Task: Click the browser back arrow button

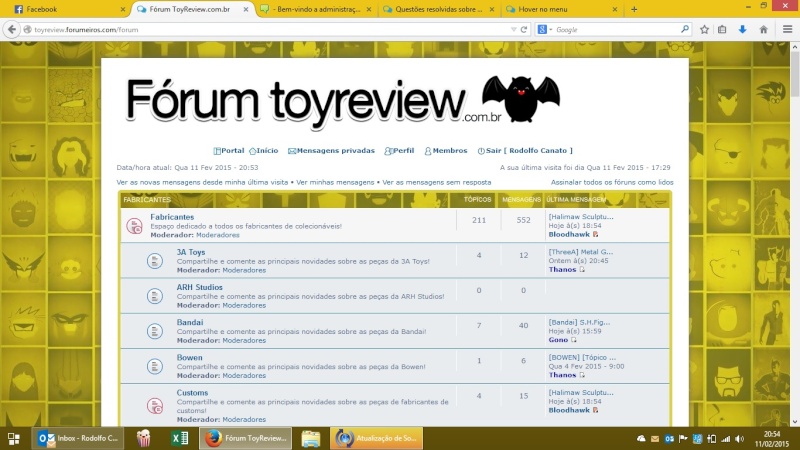Action: pos(11,30)
